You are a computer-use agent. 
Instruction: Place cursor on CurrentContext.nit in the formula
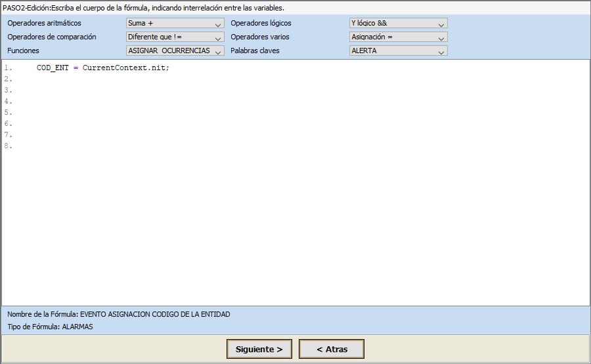(x=125, y=68)
